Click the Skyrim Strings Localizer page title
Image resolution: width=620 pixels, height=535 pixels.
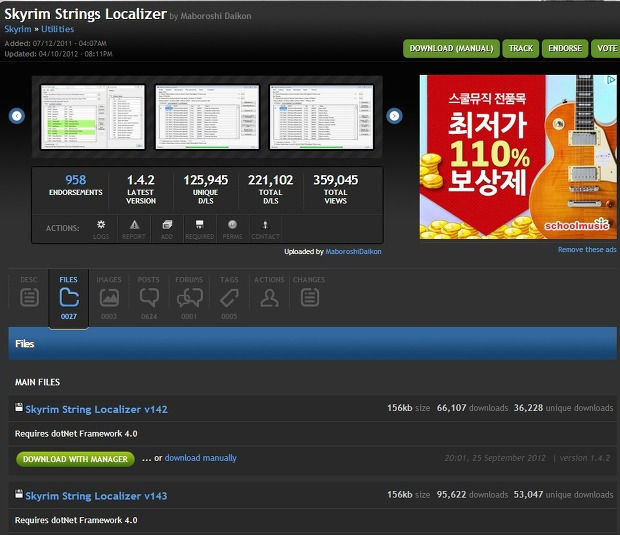click(x=85, y=14)
